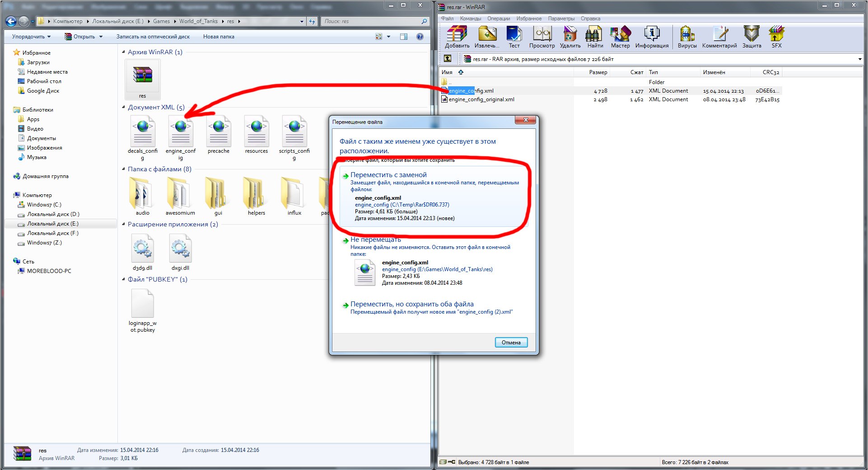
Task: Select the awesomium folder
Action: (181, 196)
